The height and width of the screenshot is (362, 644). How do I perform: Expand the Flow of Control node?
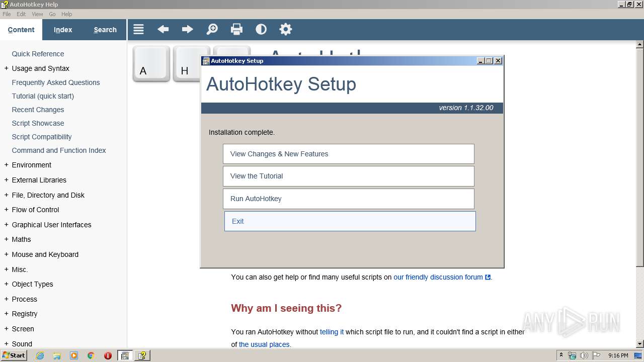(6, 210)
